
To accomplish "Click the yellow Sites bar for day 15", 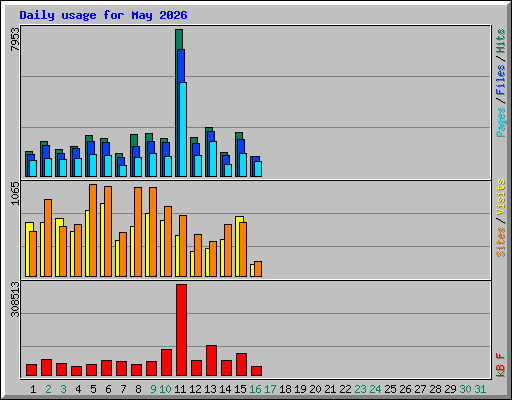I will point(238,246).
